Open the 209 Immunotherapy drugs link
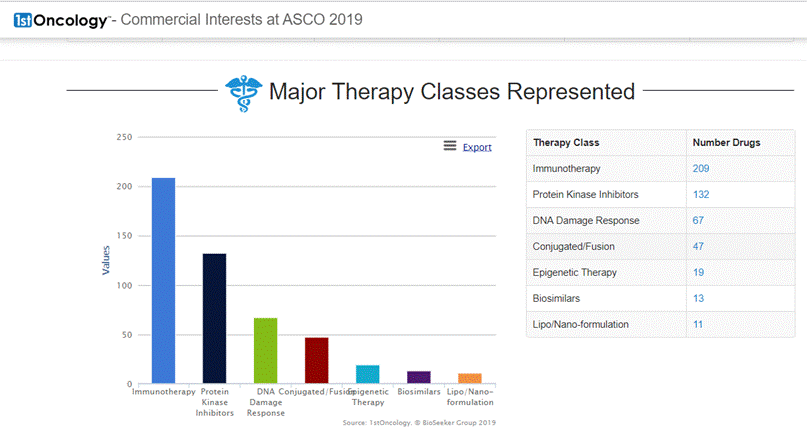This screenshot has width=807, height=438. coord(701,169)
